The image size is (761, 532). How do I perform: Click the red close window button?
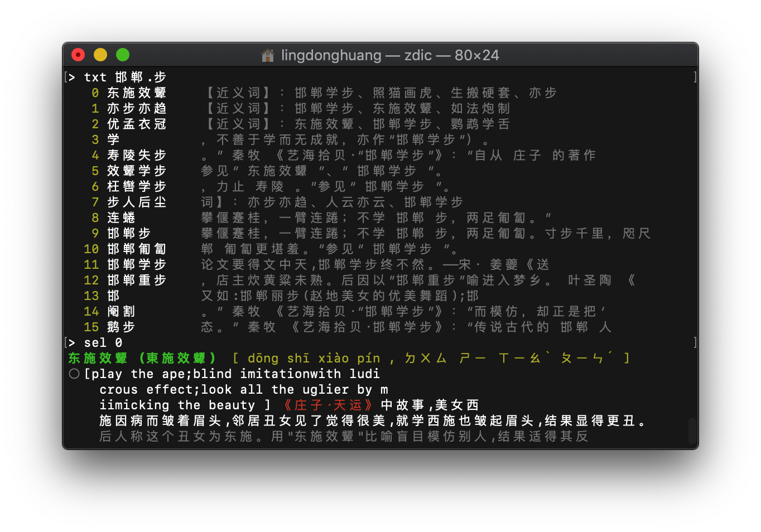click(78, 55)
